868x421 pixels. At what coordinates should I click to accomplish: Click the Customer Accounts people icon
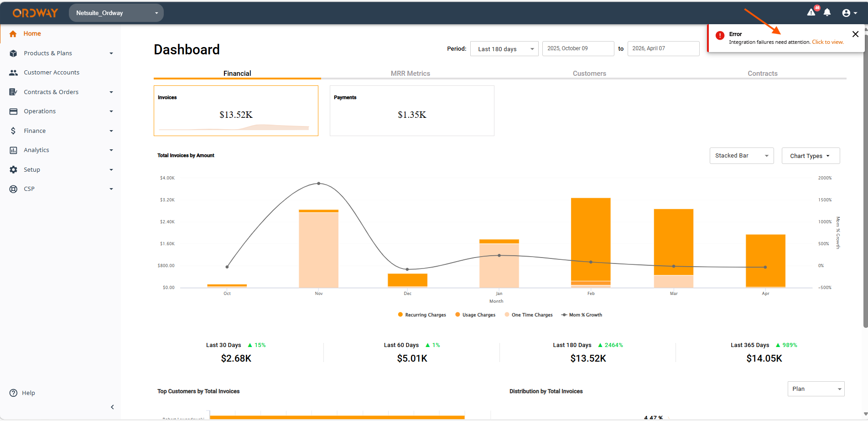[13, 73]
